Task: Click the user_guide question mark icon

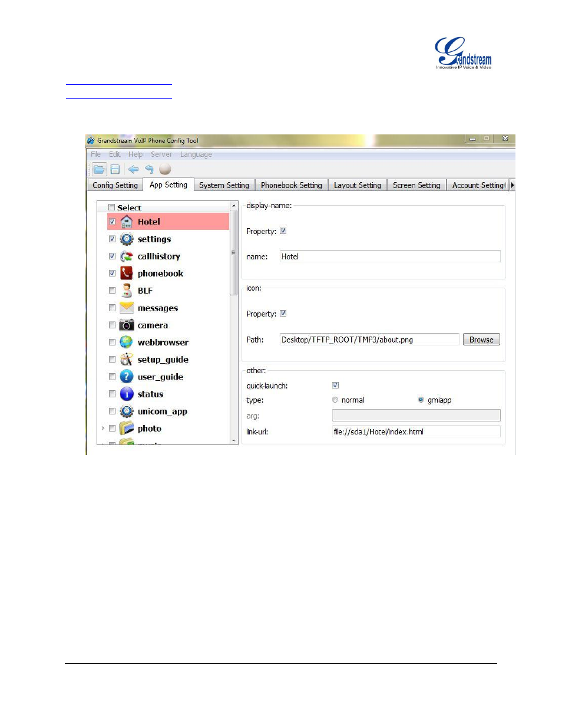Action: click(127, 376)
